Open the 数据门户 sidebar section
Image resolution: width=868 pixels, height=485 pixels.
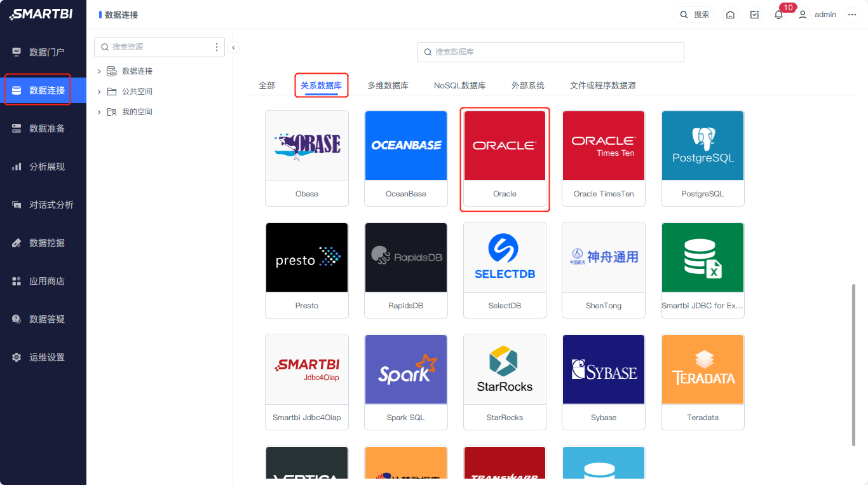tap(43, 52)
